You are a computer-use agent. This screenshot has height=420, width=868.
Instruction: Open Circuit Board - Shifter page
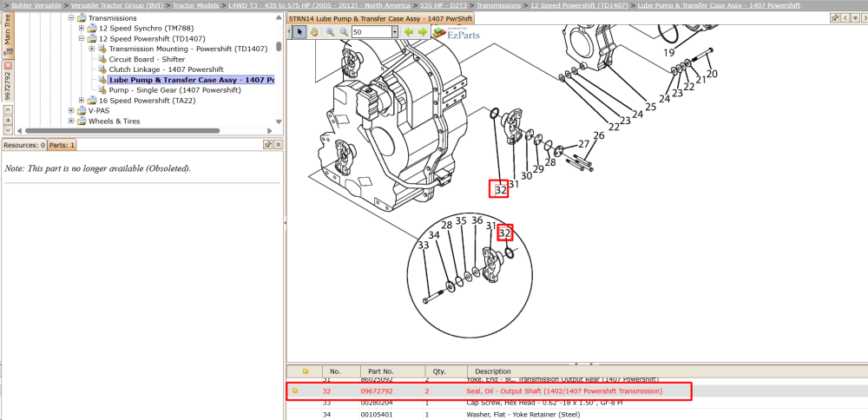coord(148,59)
